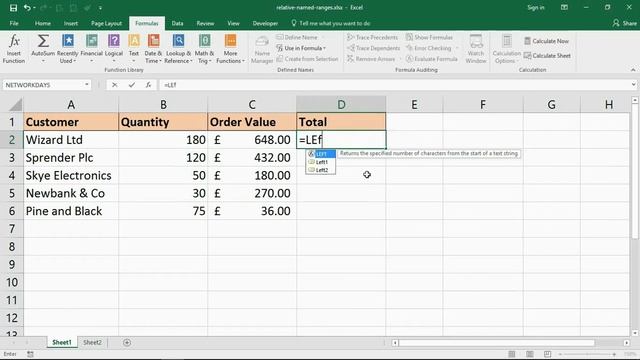This screenshot has width=640, height=360.
Task: Click Trace Dependents
Action: coord(373,48)
